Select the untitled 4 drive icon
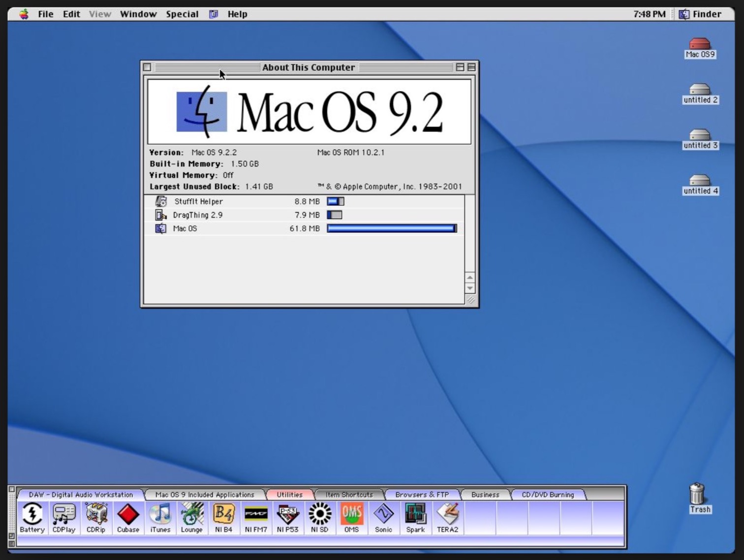 tap(700, 185)
